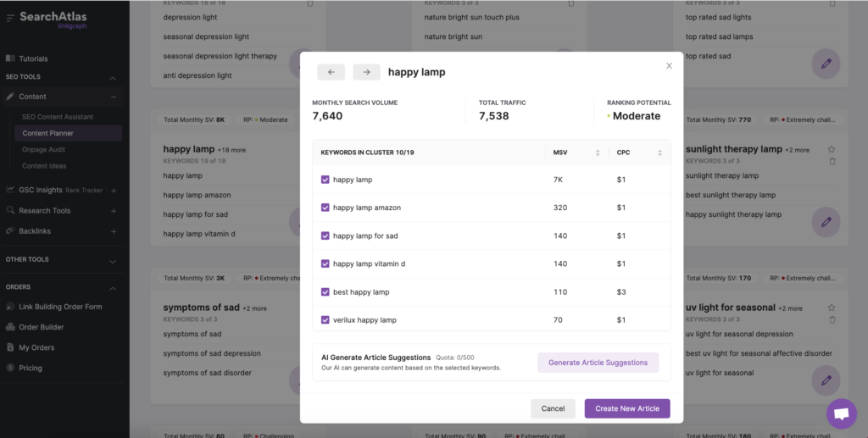Star the sunlight therapy lamp cluster
This screenshot has width=868, height=438.
tap(832, 149)
